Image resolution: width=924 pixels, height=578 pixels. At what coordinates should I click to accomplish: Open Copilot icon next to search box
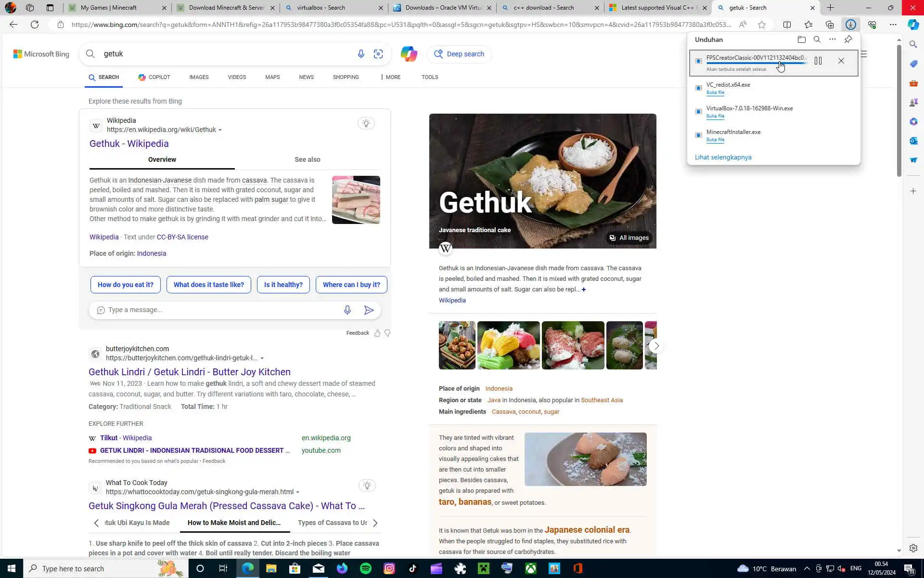coord(409,54)
